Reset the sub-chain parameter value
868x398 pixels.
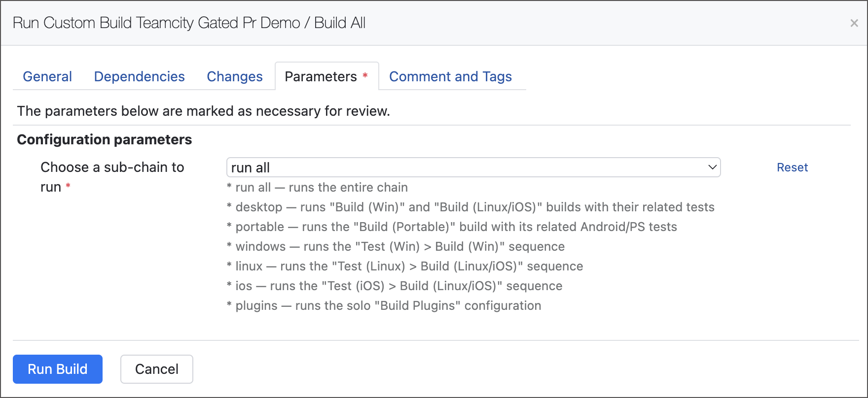click(x=792, y=167)
